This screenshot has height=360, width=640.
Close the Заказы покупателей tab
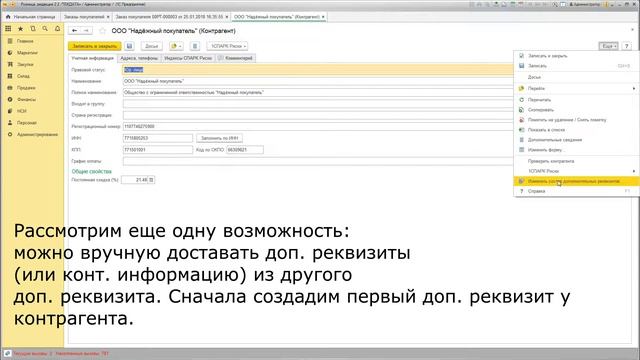[108, 17]
